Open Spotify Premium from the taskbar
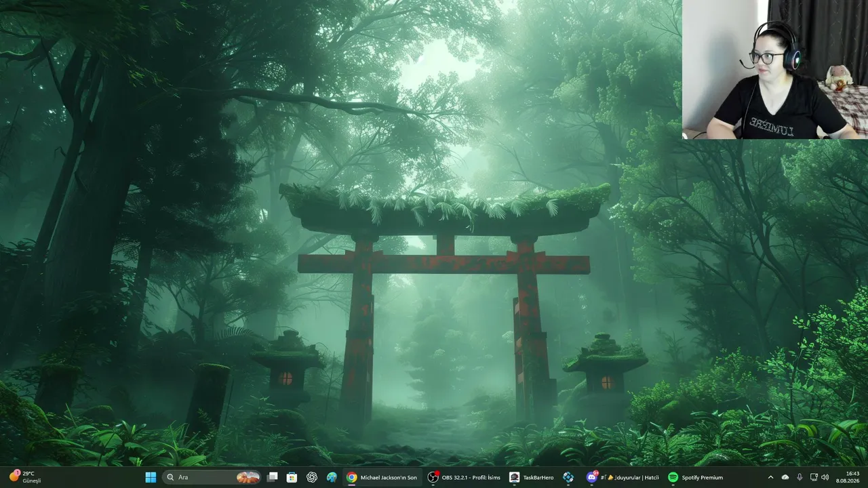Viewport: 868px width, 488px height. (x=696, y=477)
